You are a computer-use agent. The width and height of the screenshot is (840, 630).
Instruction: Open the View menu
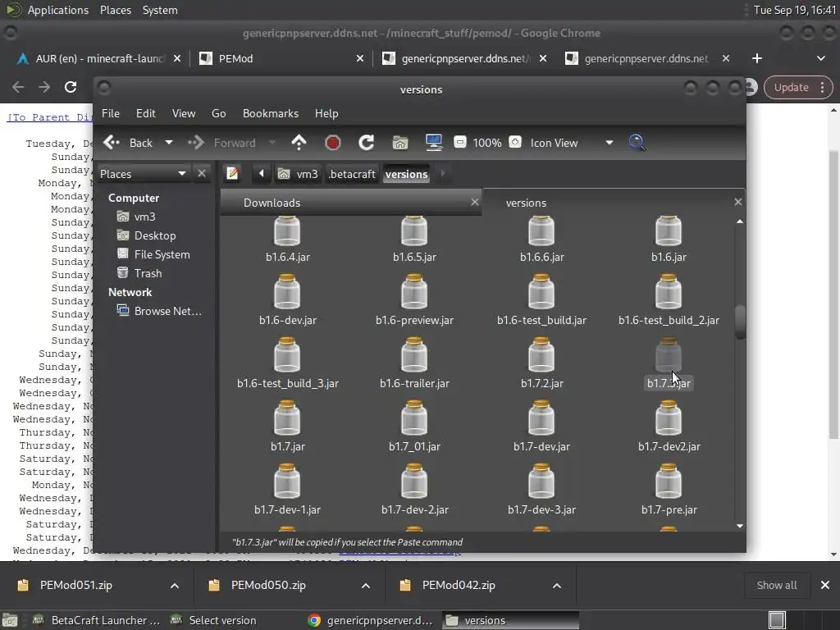click(184, 113)
